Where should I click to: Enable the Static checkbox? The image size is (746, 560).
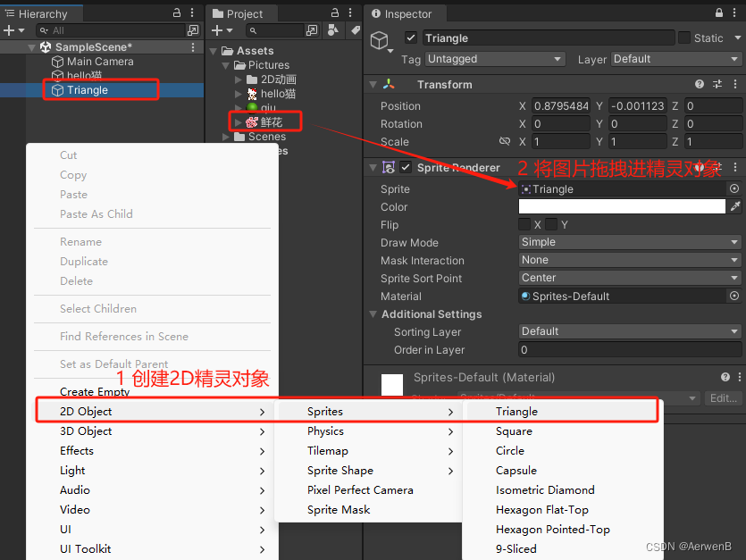tap(684, 38)
